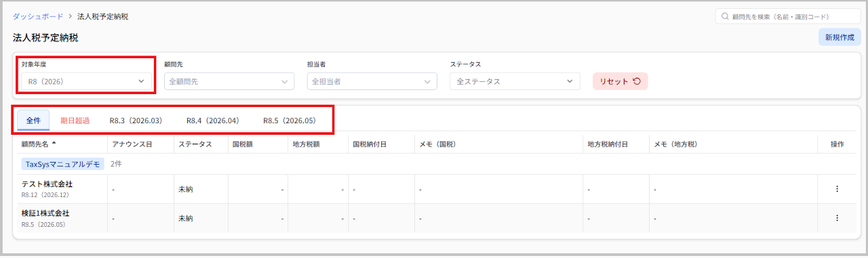868x258 pixels.
Task: Open the 対象年度 R8（2026） dropdown
Action: click(85, 81)
